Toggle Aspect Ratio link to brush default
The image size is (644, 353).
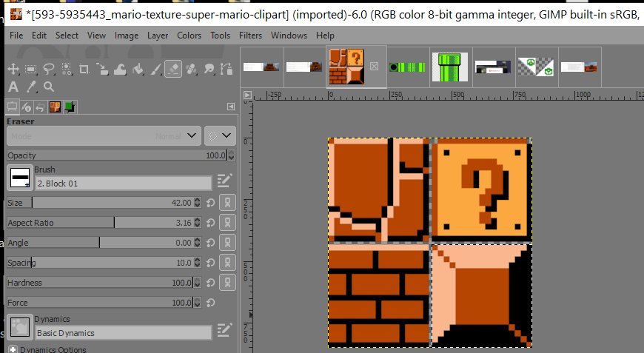(x=227, y=223)
